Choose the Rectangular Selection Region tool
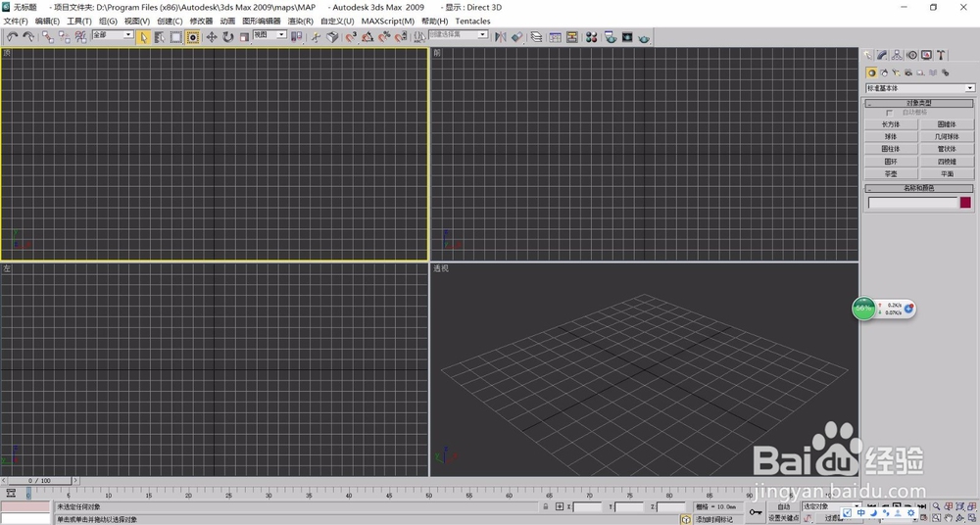Screen dimensions: 980x525 175,37
